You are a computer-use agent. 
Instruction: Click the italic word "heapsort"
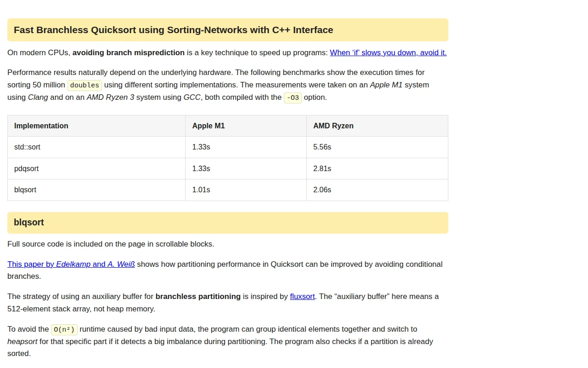pos(23,341)
